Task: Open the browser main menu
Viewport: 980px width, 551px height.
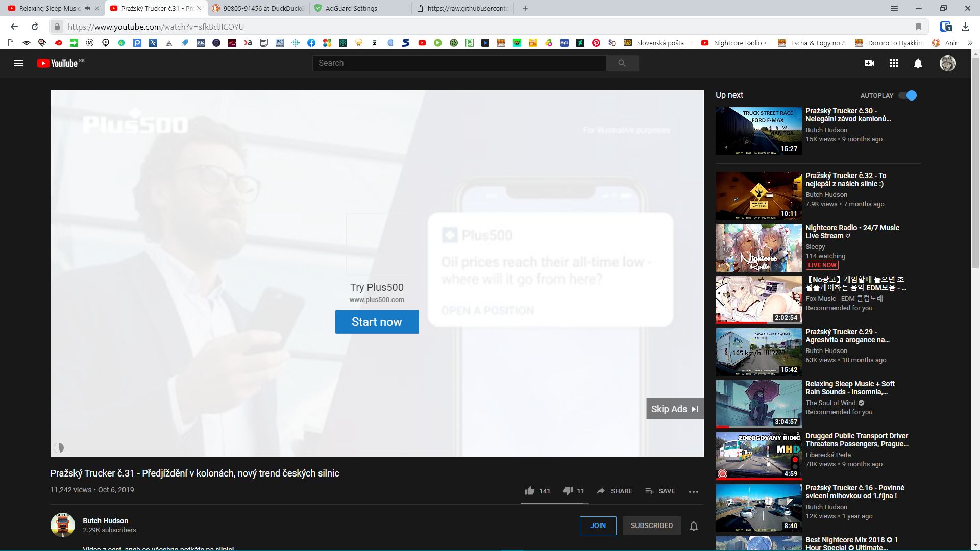Action: (894, 8)
